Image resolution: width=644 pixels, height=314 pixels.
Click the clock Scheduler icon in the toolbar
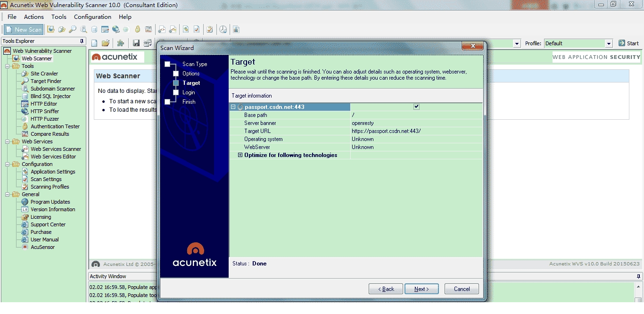point(223,29)
